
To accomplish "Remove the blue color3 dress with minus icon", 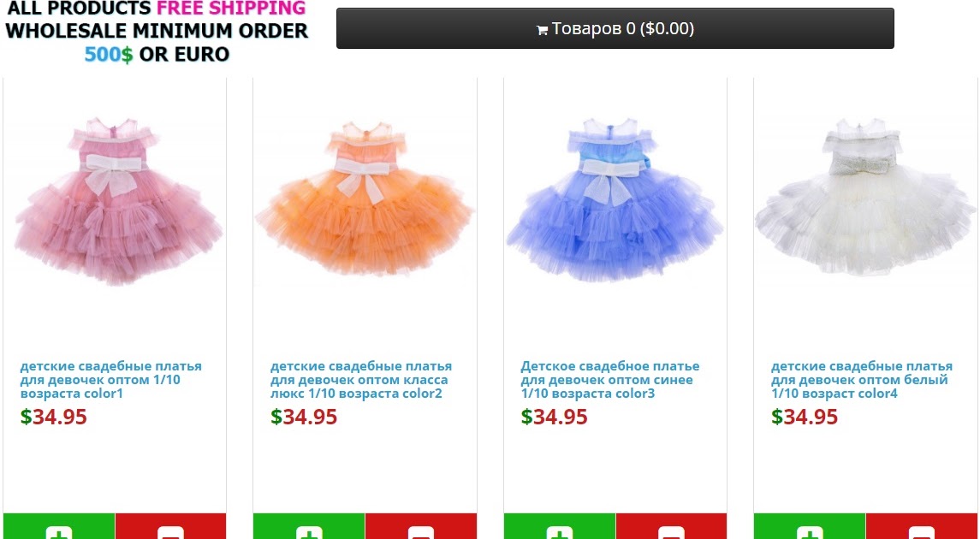I will point(671,533).
